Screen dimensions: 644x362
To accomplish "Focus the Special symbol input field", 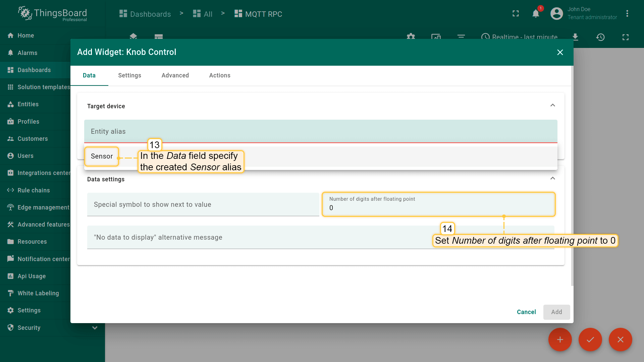I will point(203,204).
